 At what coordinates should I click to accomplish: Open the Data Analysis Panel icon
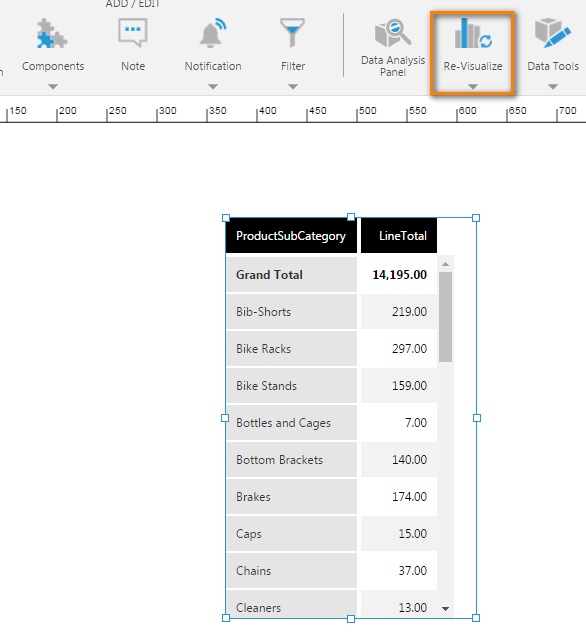coord(393,33)
